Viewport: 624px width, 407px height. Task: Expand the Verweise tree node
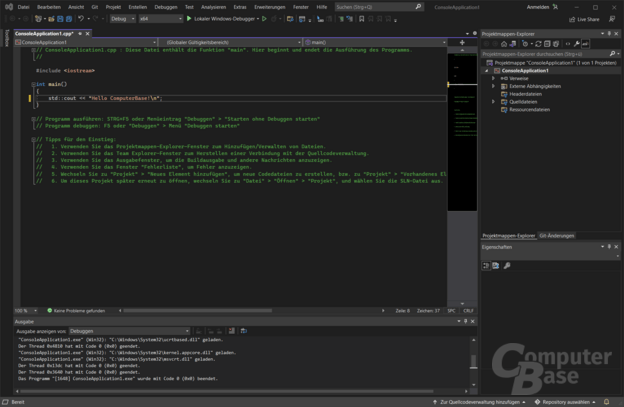[493, 78]
